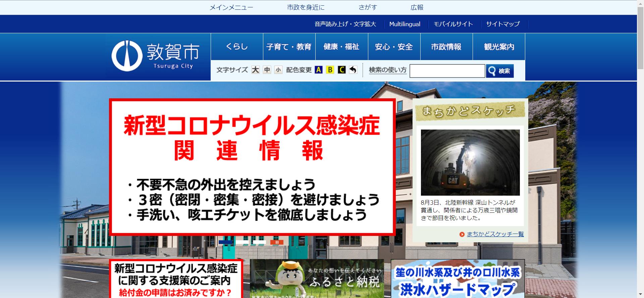Select the third carousel slide indicator

point(259,242)
